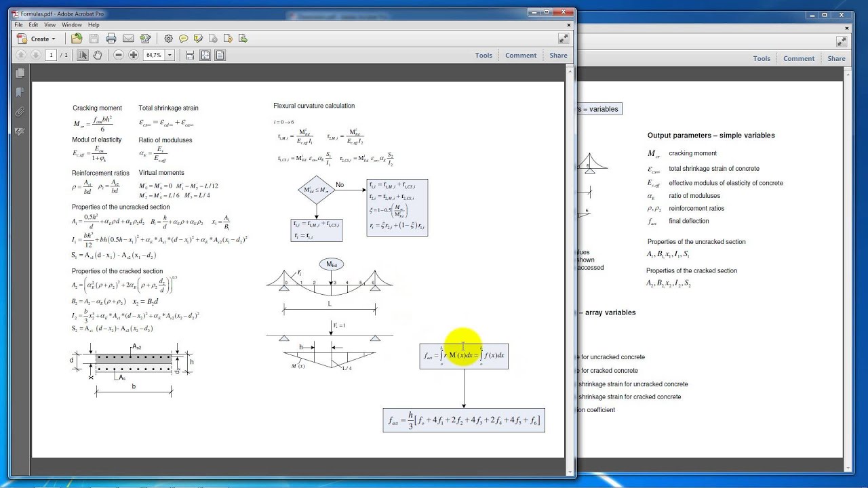Viewport: 868px width, 488px height.
Task: Open Bookmarks panel in sidebar
Action: 20,92
